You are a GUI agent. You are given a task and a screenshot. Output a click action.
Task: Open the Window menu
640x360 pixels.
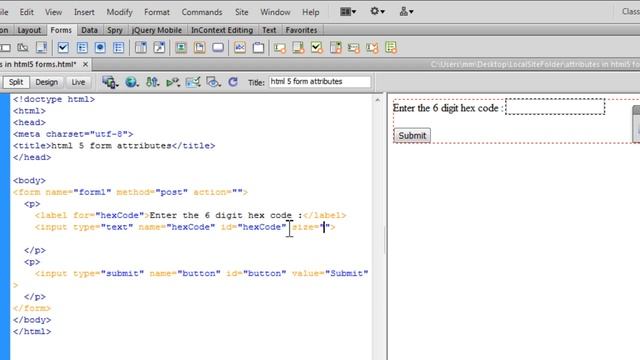coord(275,12)
